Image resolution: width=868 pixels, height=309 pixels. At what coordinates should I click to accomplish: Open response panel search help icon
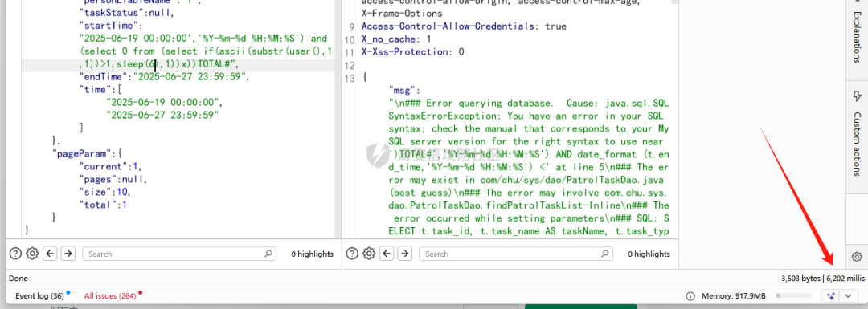[x=352, y=254]
